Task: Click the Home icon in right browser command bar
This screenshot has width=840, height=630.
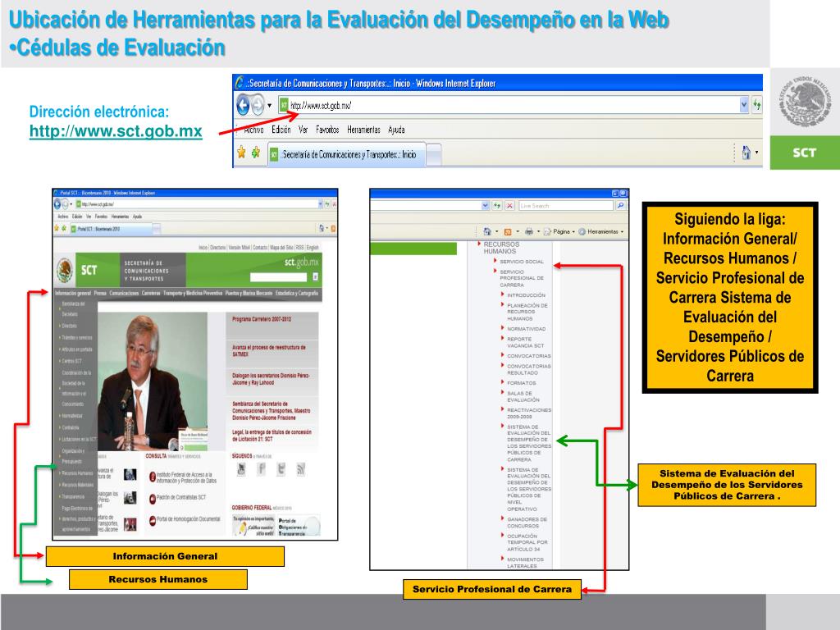Action: coord(487,231)
